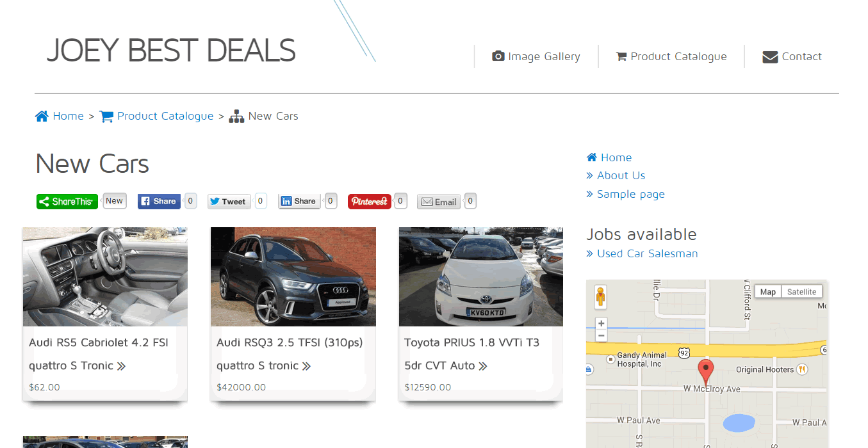
Task: Click the JOEY BEST DEALS site title
Action: click(x=171, y=51)
